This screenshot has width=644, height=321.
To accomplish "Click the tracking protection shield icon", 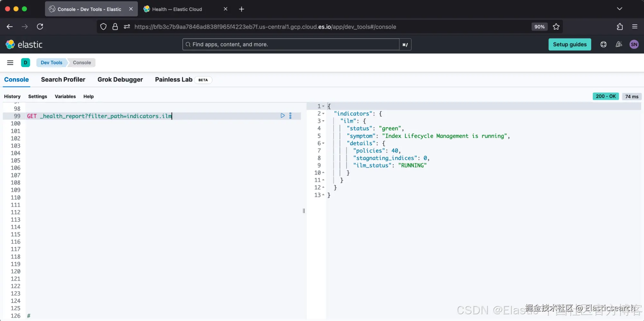I will click(x=103, y=27).
